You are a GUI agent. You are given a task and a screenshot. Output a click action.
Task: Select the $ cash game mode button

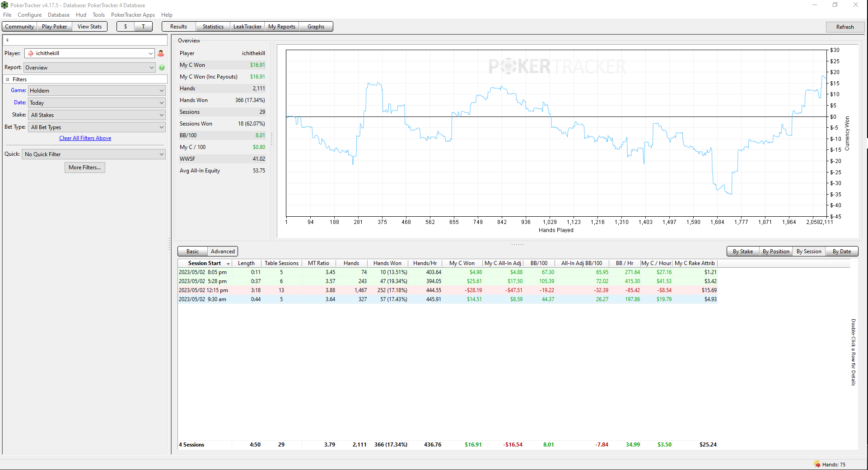click(x=126, y=27)
